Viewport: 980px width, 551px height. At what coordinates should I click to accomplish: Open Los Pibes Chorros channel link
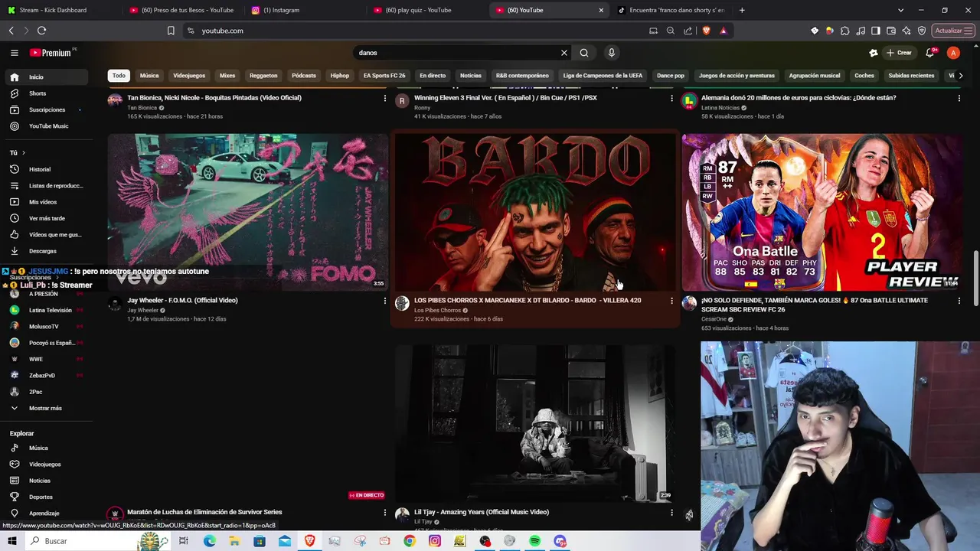point(437,310)
